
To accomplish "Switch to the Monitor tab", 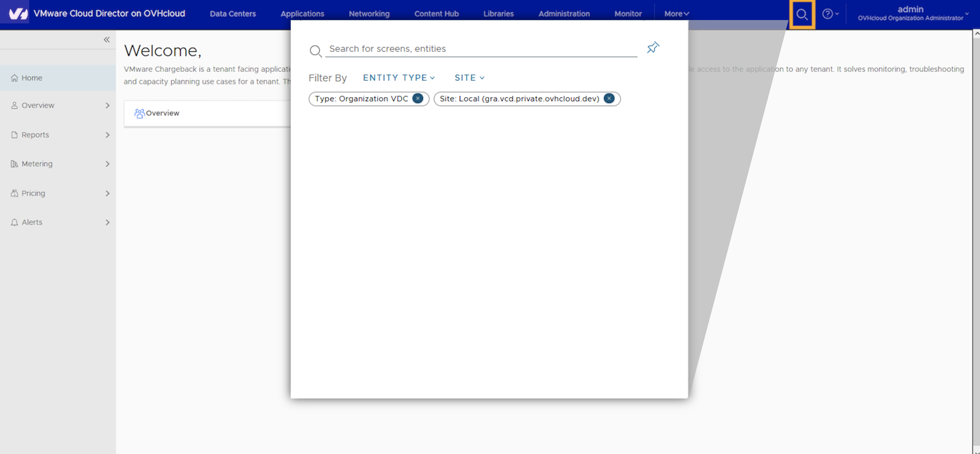I will 628,14.
